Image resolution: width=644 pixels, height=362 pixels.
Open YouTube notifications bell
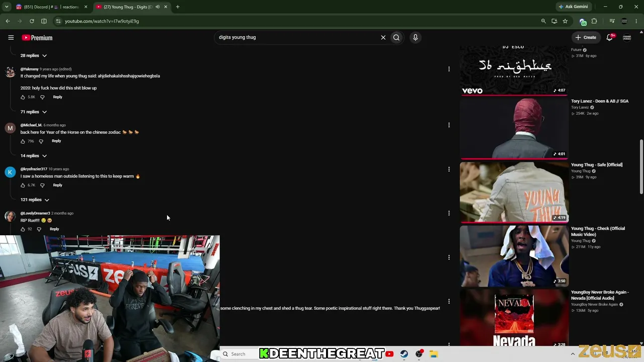click(610, 37)
